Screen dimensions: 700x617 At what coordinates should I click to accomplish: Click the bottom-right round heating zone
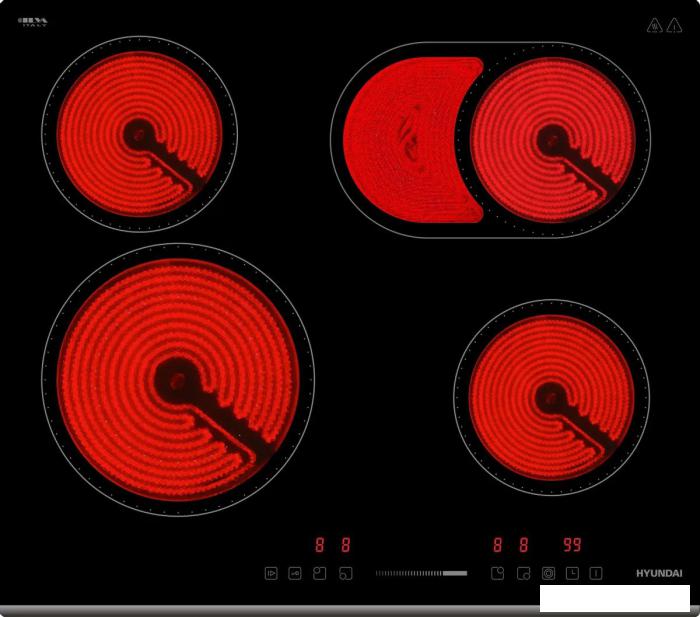click(x=551, y=396)
